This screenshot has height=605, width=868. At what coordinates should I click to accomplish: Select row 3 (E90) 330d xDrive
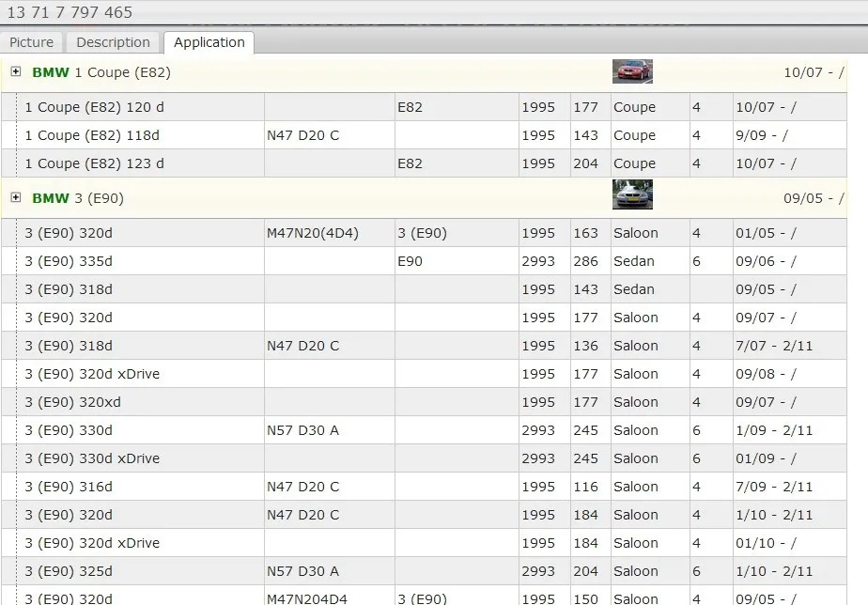coord(424,458)
